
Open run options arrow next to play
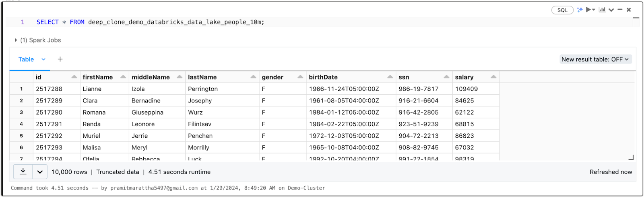[594, 10]
